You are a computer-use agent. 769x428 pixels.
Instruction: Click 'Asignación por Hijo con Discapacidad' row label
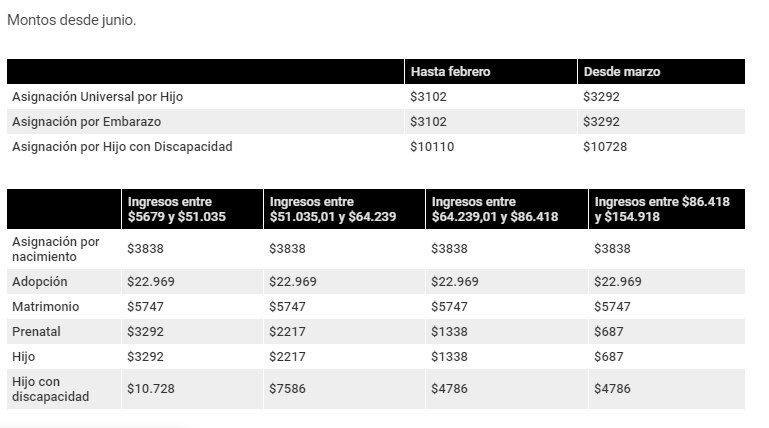pyautogui.click(x=122, y=147)
